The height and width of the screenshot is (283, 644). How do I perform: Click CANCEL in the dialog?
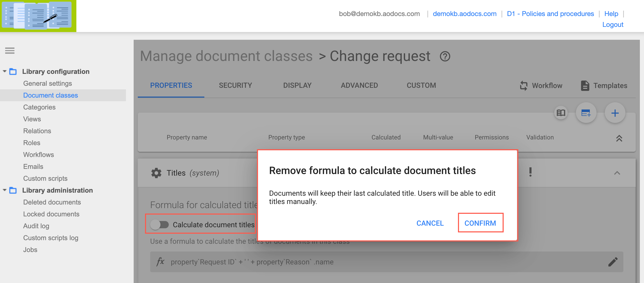click(x=430, y=223)
